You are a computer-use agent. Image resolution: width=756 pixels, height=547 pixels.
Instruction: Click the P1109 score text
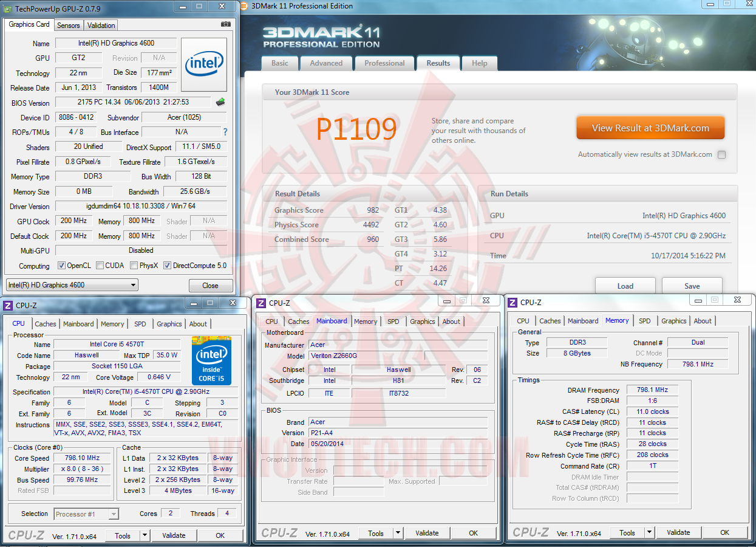tap(356, 129)
